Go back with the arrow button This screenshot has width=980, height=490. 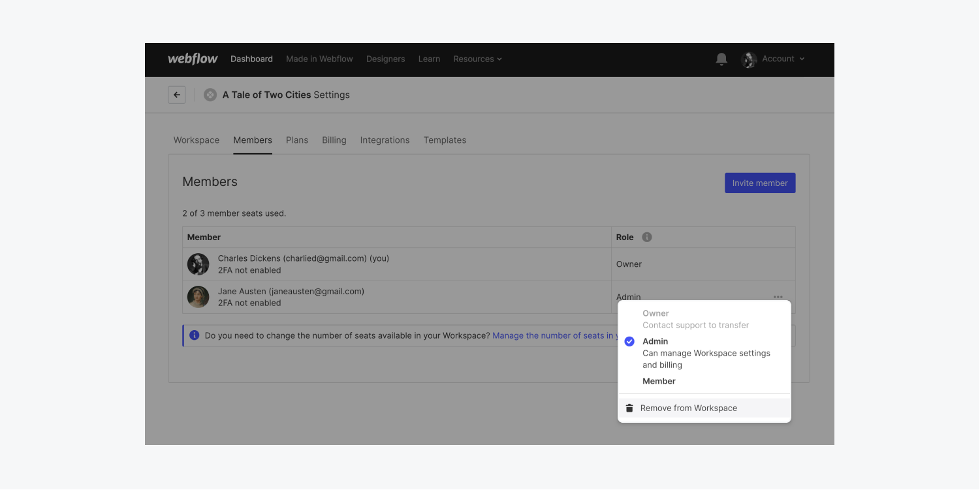point(177,95)
